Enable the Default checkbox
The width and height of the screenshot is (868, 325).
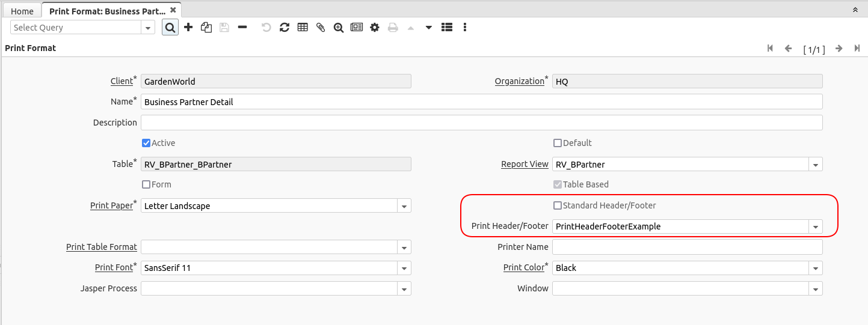point(558,143)
